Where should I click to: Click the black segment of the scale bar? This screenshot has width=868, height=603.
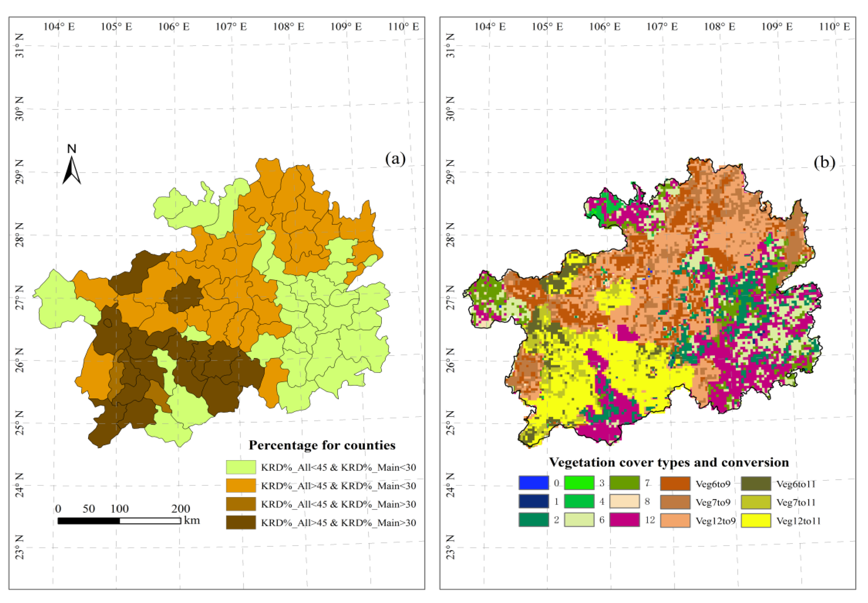[89, 521]
